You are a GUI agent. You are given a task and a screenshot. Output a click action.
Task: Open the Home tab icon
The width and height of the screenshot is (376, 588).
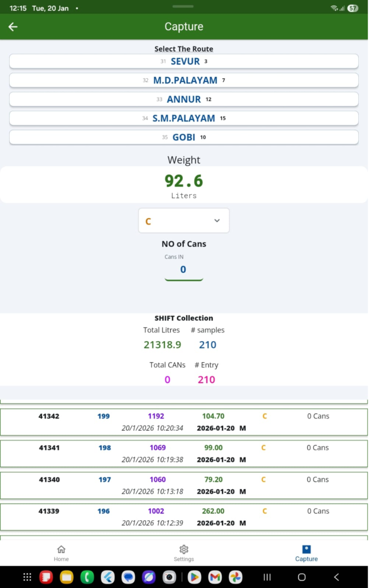point(62,550)
